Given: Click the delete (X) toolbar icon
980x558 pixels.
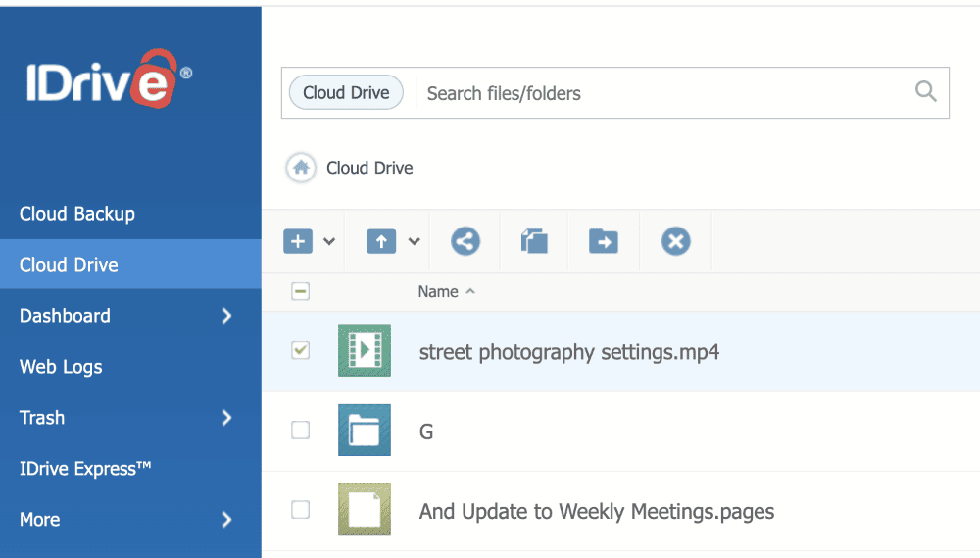Looking at the screenshot, I should pyautogui.click(x=675, y=241).
